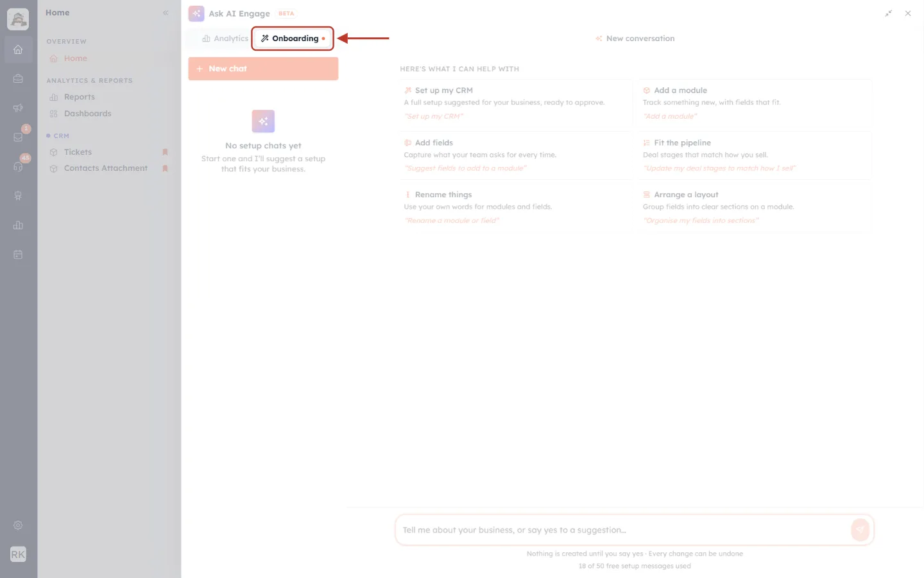The height and width of the screenshot is (578, 924).
Task: Open the home icon in the left rail
Action: tap(18, 49)
